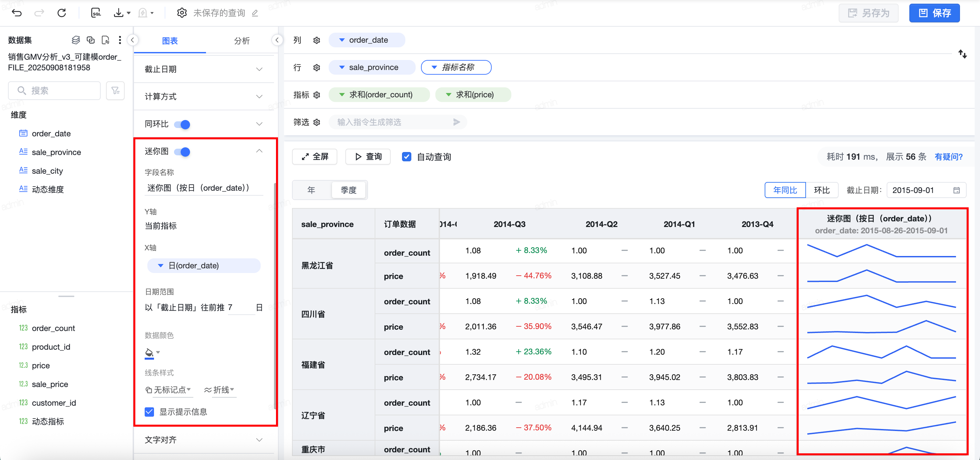Click the calendar icon in cutoff date field
This screenshot has width=980, height=460.
(x=956, y=190)
